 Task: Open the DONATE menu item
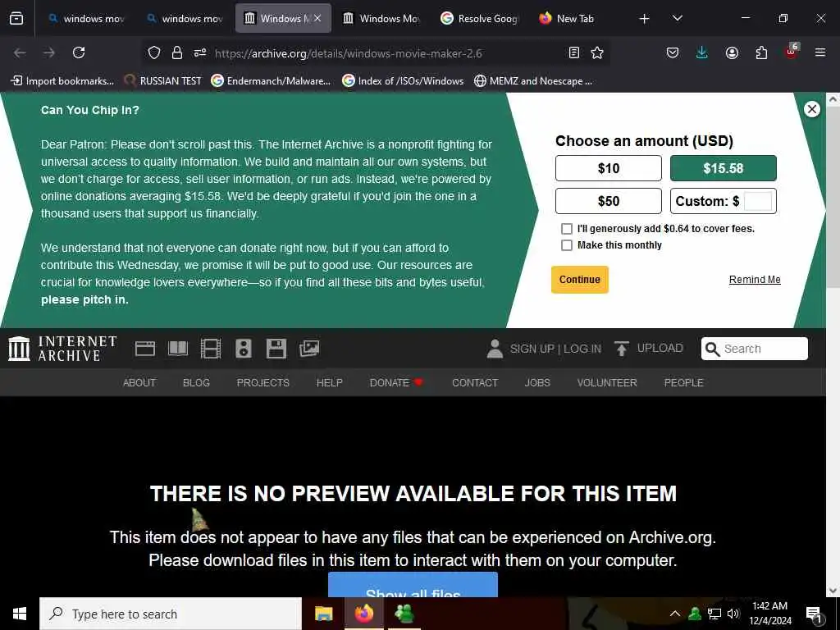(396, 382)
